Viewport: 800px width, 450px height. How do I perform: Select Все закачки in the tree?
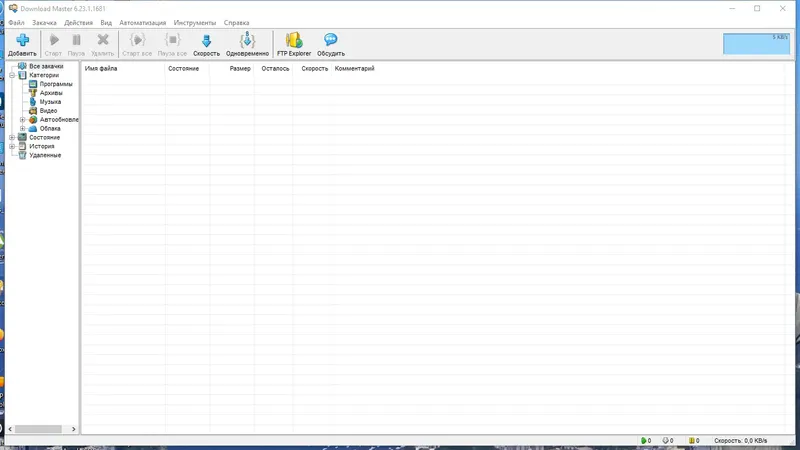pyautogui.click(x=46, y=66)
